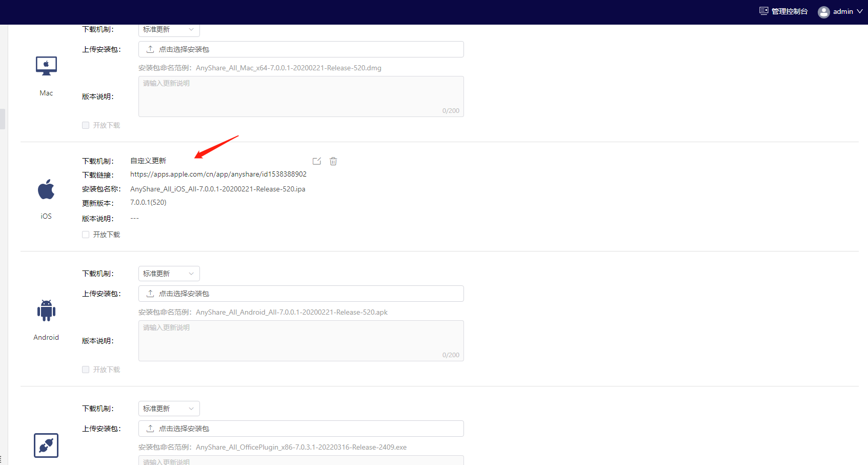The image size is (868, 465).
Task: Click the Android robot icon
Action: click(x=46, y=311)
